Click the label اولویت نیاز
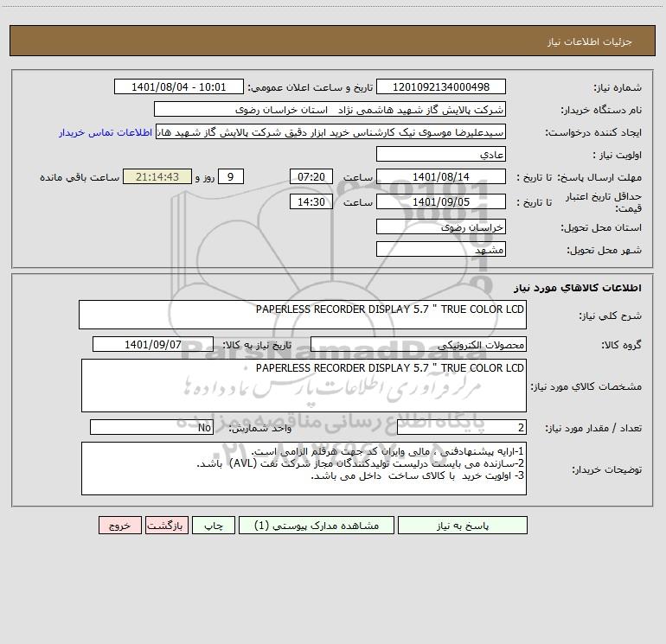This screenshot has width=666, height=644. click(618, 155)
